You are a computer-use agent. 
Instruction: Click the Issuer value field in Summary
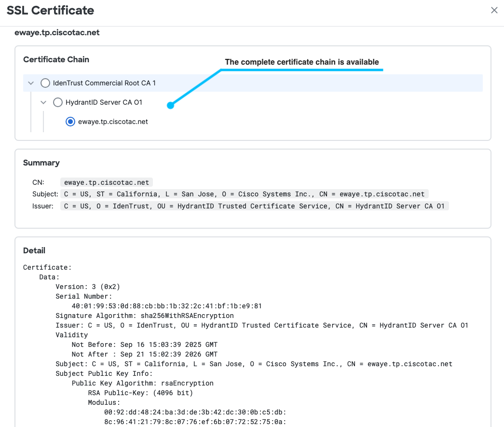[x=255, y=206]
